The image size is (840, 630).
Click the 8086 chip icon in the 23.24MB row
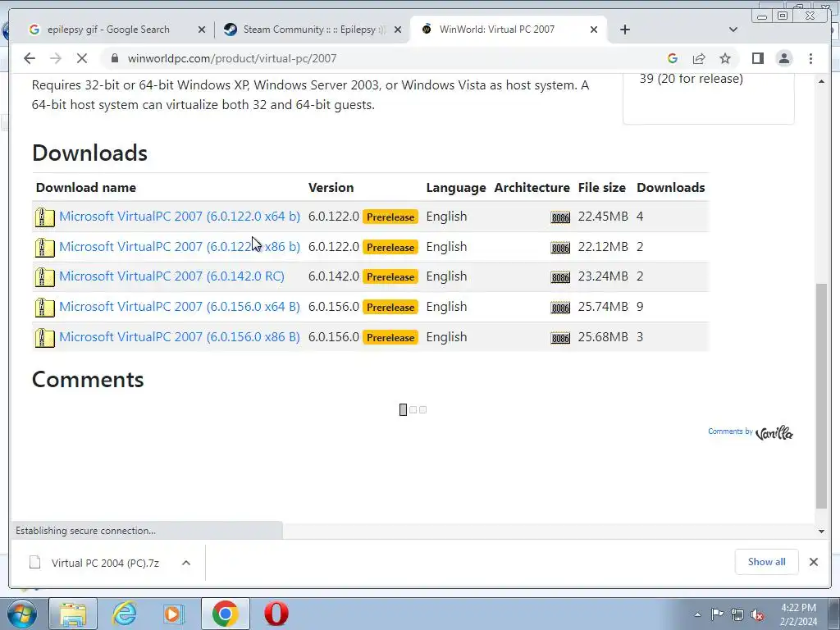point(560,277)
